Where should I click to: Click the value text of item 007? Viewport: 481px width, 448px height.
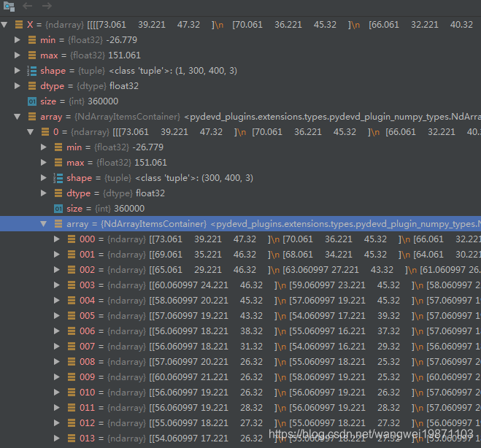pyautogui.click(x=315, y=347)
